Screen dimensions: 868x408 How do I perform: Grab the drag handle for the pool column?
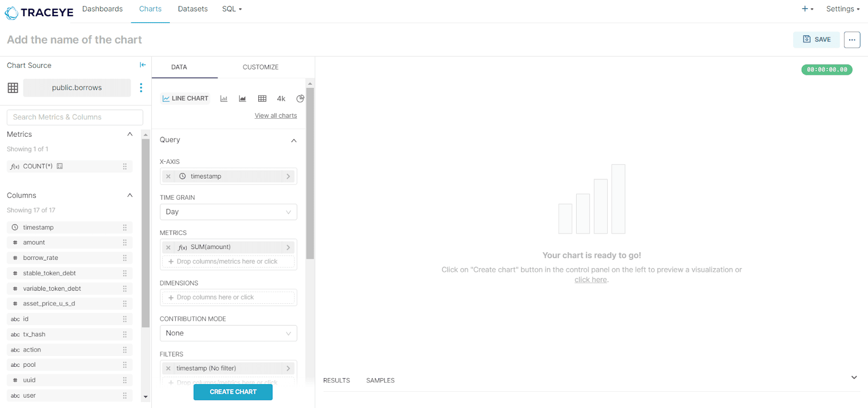125,365
